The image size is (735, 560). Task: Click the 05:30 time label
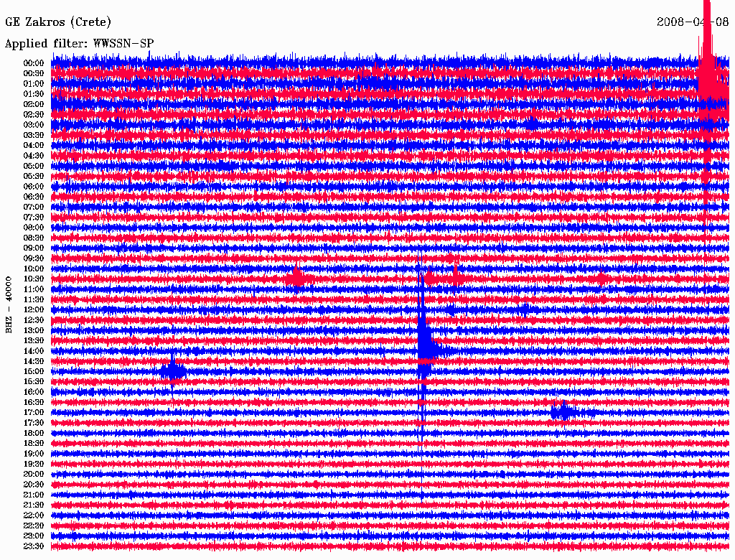pos(34,176)
